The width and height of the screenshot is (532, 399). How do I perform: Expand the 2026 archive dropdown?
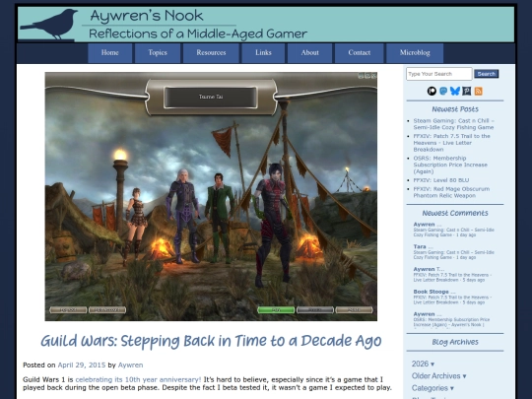pyautogui.click(x=423, y=364)
